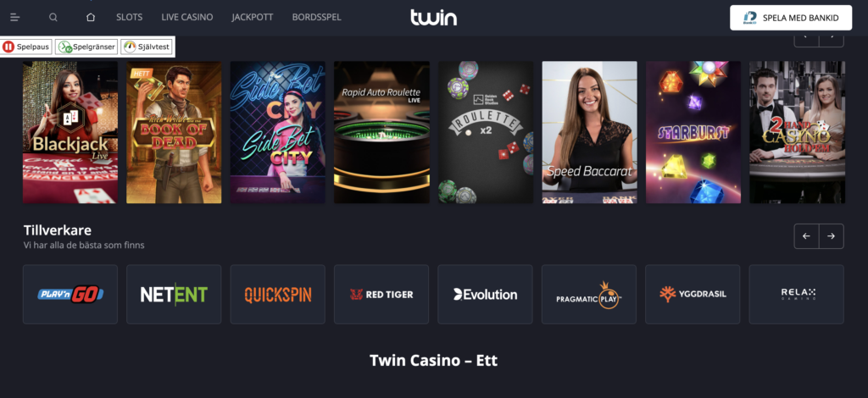Open the Spelpaus link

26,47
